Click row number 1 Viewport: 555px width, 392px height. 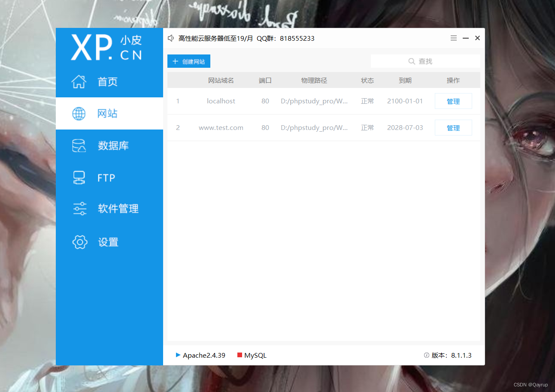click(178, 101)
